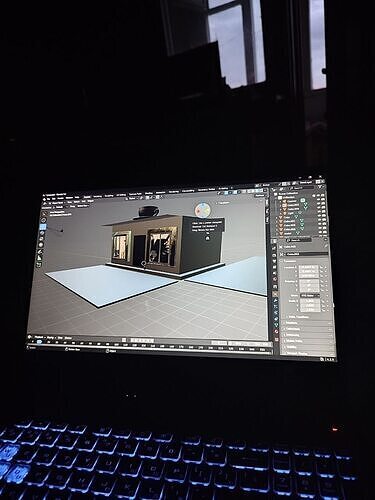The height and width of the screenshot is (500, 375).
Task: Open the Edit menu
Action: pos(54,199)
